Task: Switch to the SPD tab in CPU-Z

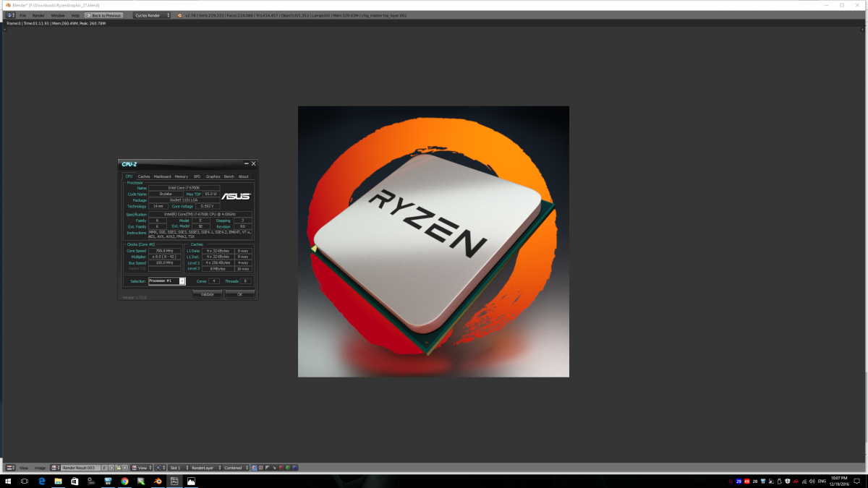Action: tap(197, 176)
